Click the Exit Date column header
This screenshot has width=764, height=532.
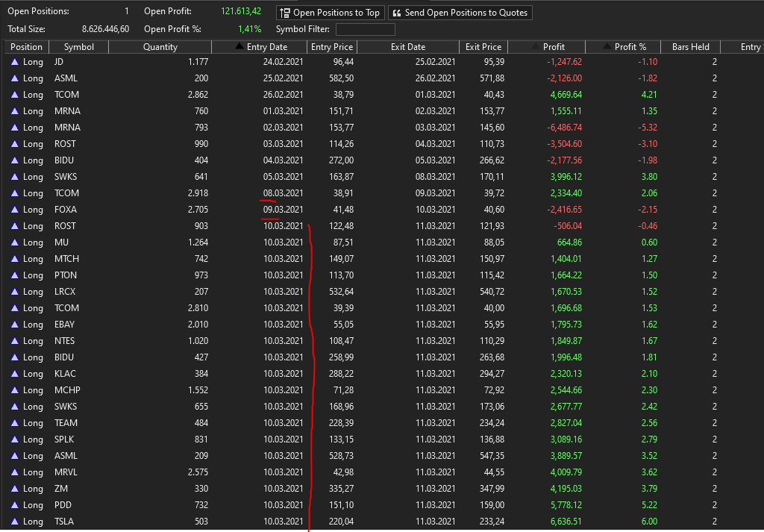[x=407, y=47]
